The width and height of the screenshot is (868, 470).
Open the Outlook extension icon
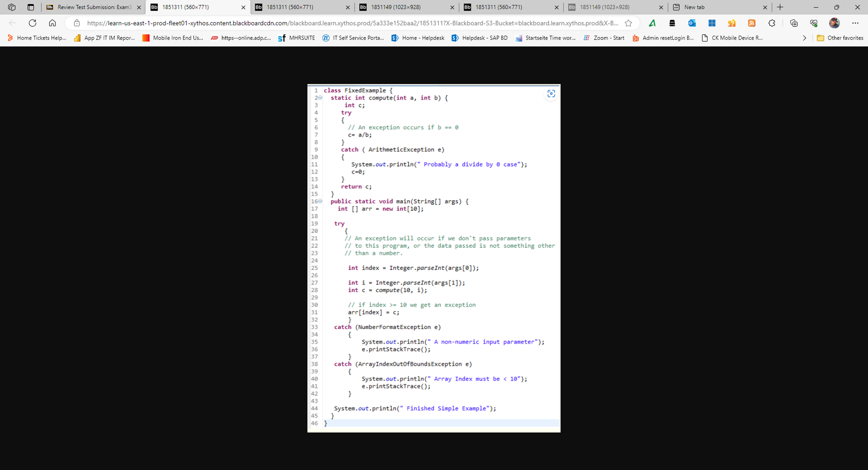tap(692, 23)
